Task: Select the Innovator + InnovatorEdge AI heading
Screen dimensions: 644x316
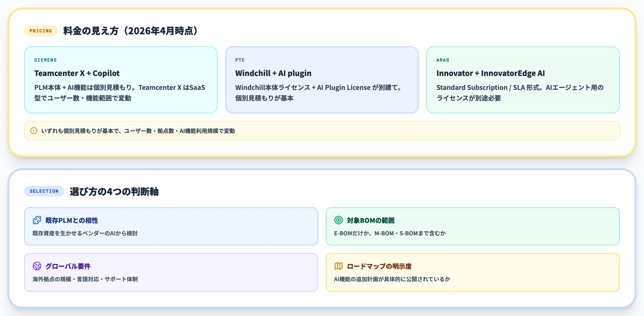Action: (x=490, y=73)
